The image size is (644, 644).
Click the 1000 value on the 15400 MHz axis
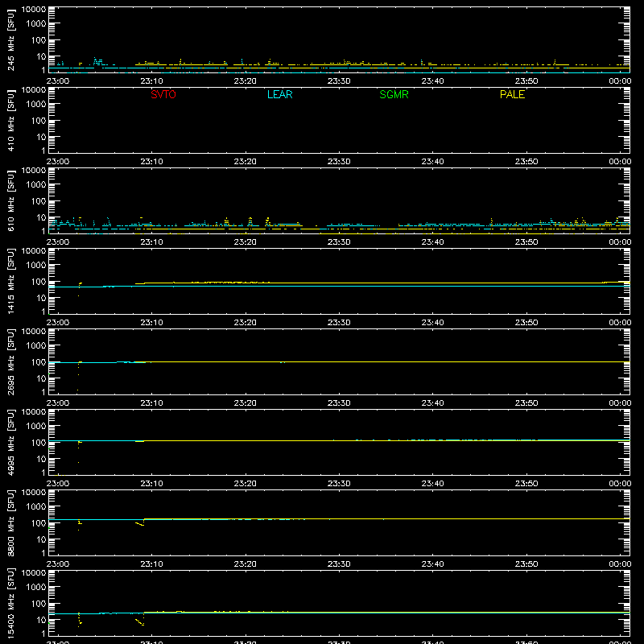[x=36, y=588]
